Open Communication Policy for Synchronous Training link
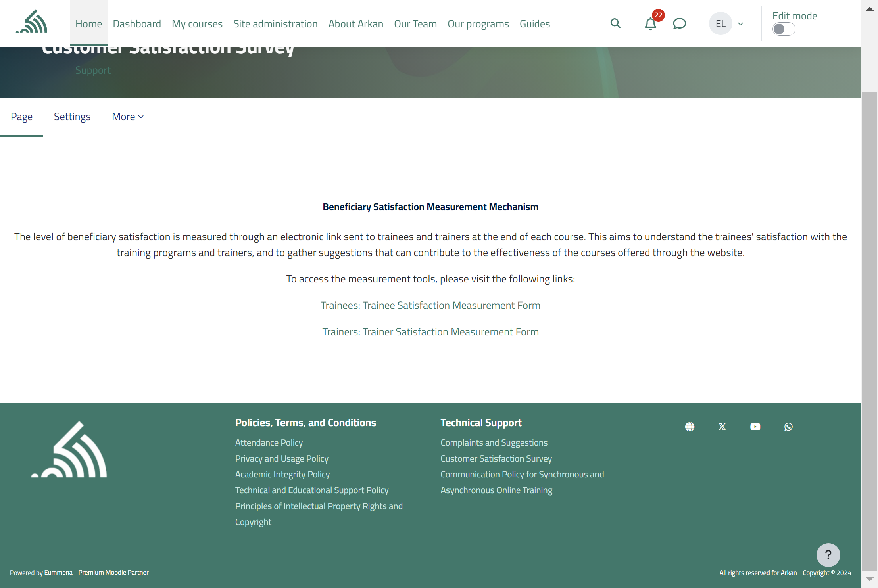This screenshot has width=878, height=588. click(522, 482)
